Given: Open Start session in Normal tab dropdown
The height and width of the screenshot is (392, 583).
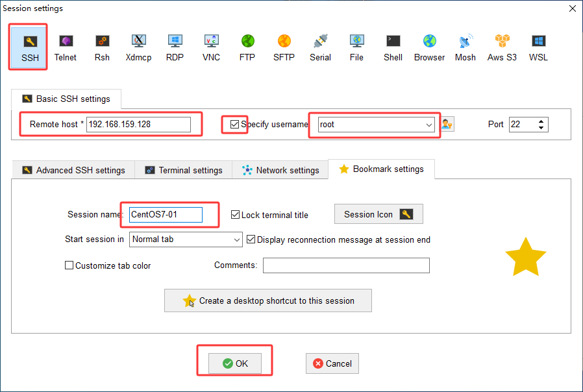Looking at the screenshot, I should pos(186,239).
